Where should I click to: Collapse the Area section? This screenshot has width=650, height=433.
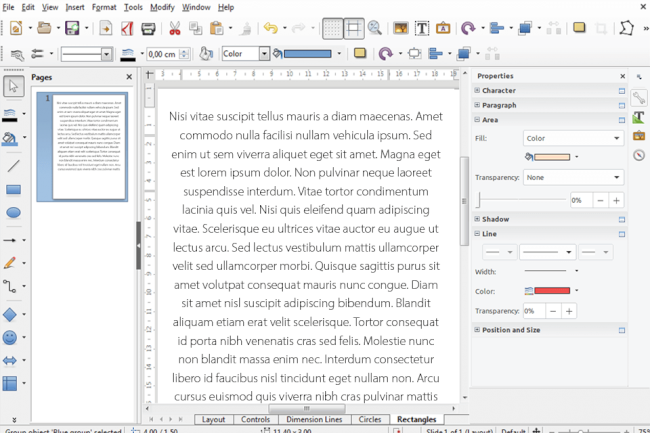pos(477,120)
